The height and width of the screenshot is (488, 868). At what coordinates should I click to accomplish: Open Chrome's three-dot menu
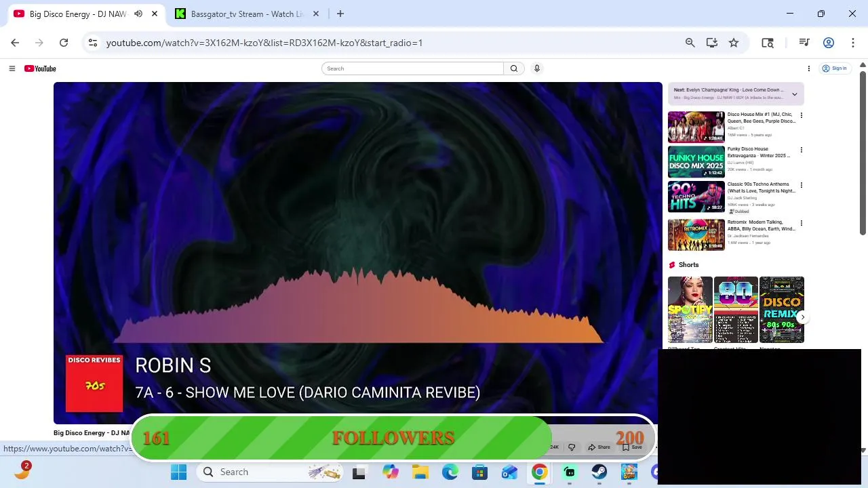853,43
